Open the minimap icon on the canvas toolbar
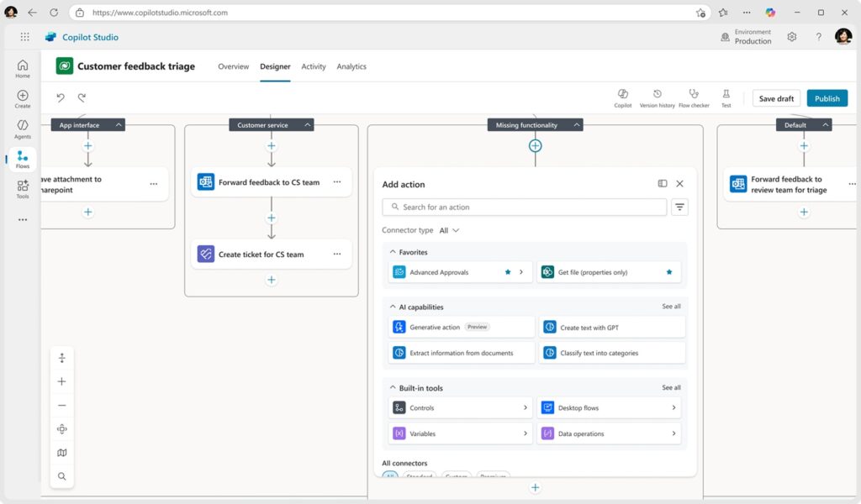The width and height of the screenshot is (861, 504). pyautogui.click(x=62, y=452)
